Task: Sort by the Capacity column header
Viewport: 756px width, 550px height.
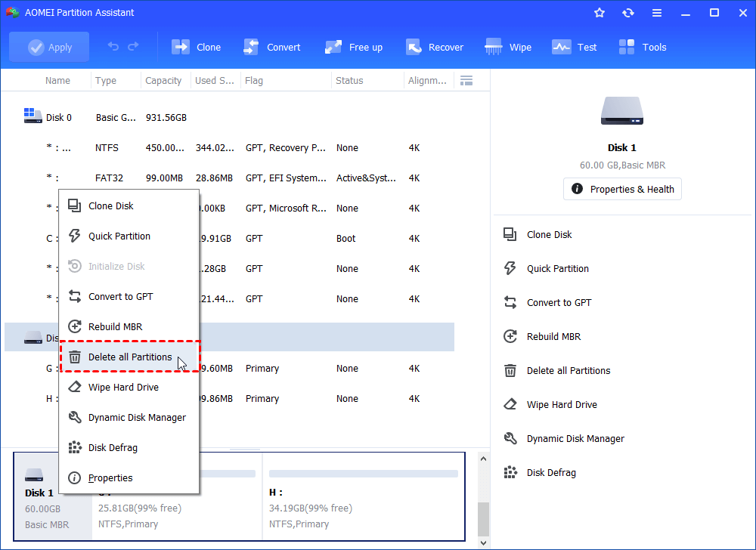Action: point(166,80)
